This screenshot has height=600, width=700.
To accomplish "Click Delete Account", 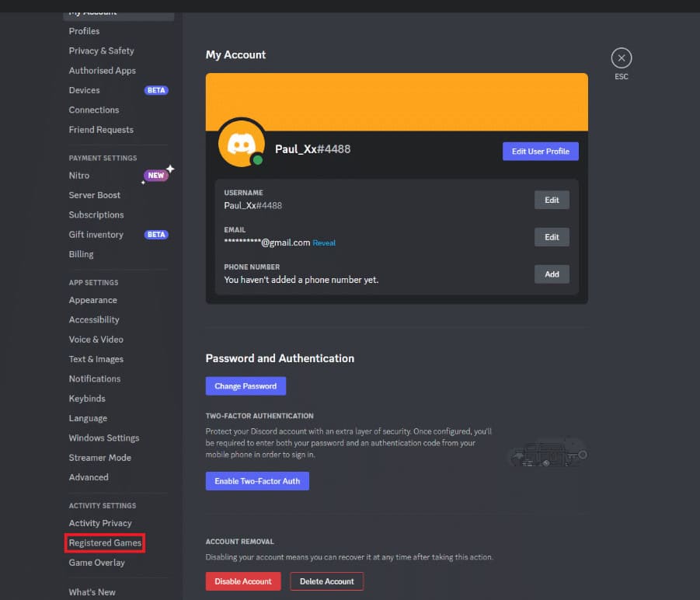I will pyautogui.click(x=327, y=581).
